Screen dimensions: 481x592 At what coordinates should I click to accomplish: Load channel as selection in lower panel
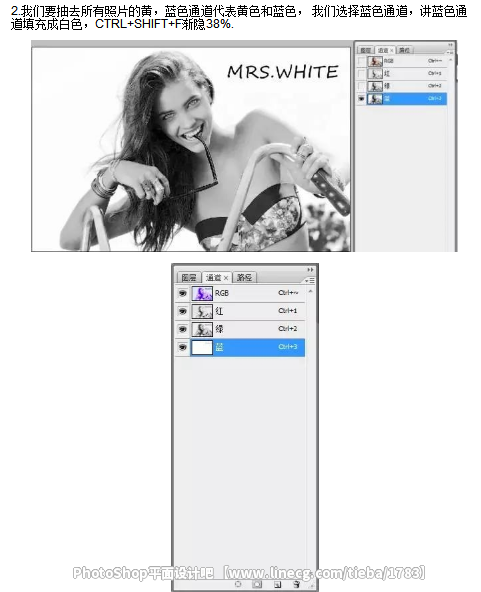click(238, 584)
